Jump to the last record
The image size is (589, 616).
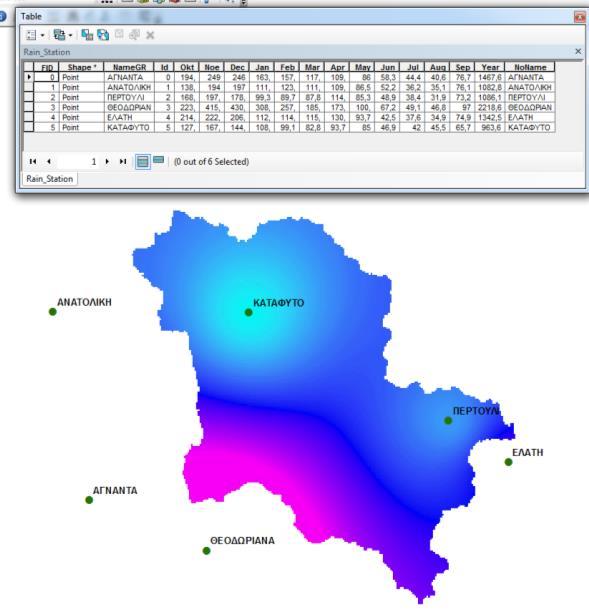[123, 161]
